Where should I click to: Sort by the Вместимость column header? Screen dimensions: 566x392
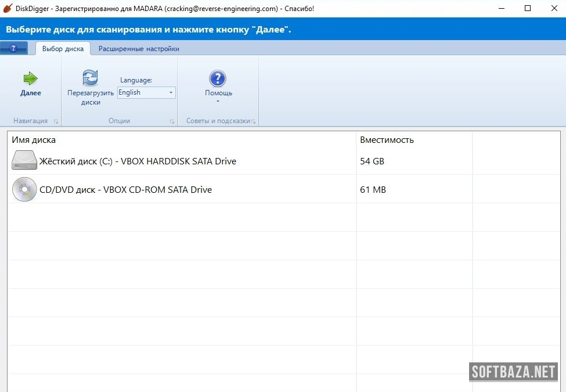387,140
